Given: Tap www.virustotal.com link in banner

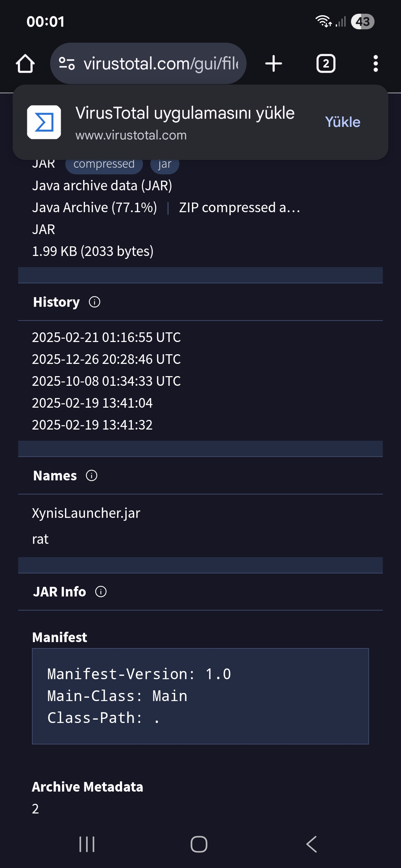Looking at the screenshot, I should coord(131,135).
